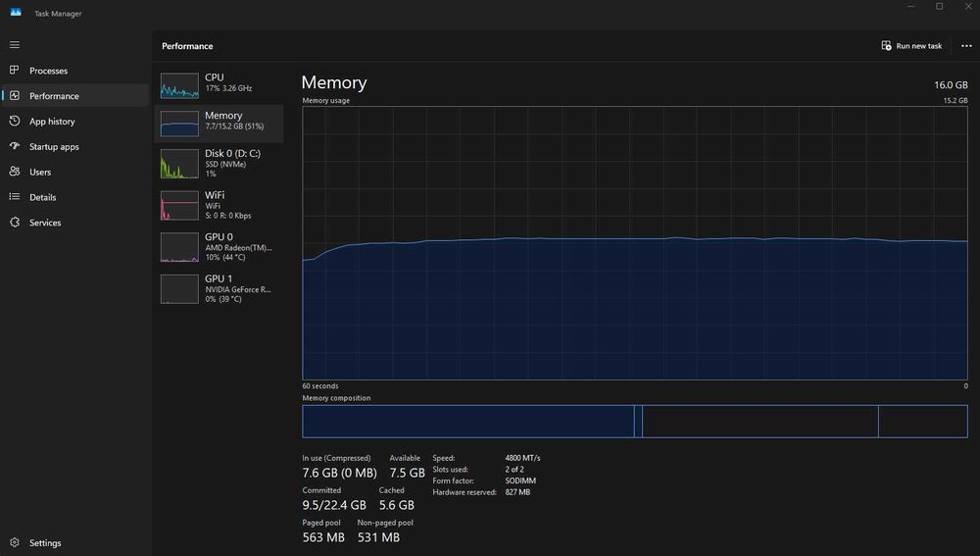The width and height of the screenshot is (980, 556).
Task: Click the Memory usage graph area
Action: [634, 242]
